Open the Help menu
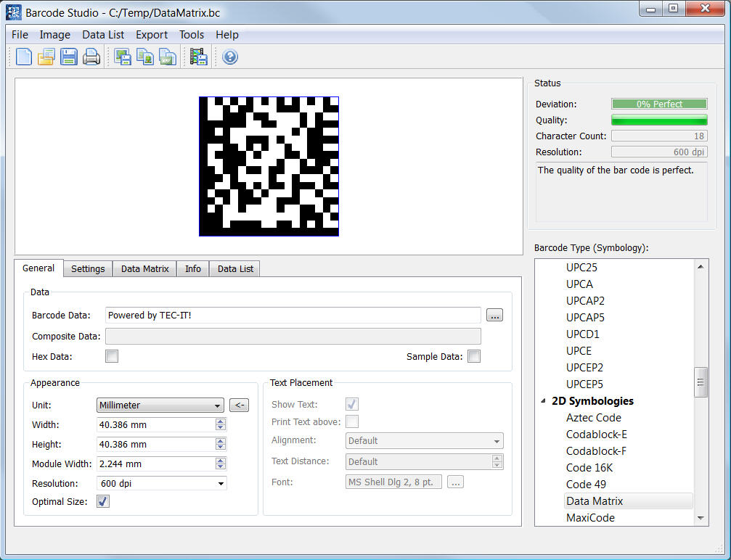The width and height of the screenshot is (731, 560). pyautogui.click(x=227, y=35)
